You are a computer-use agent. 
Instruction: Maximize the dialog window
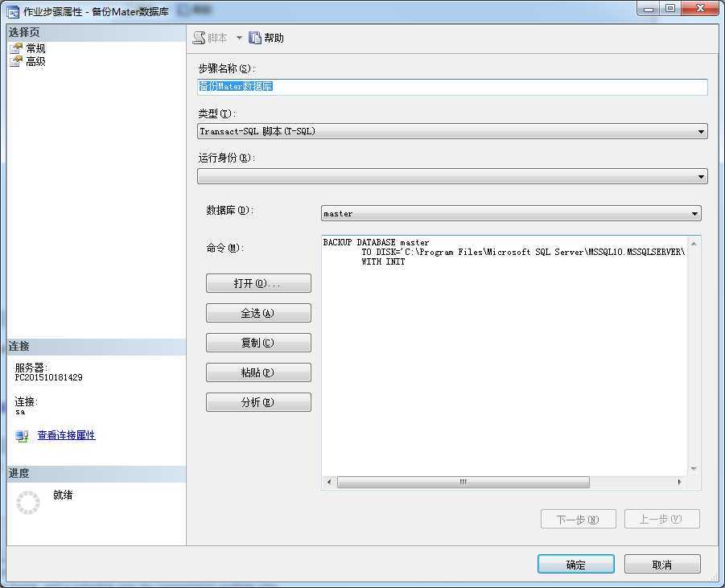(670, 8)
